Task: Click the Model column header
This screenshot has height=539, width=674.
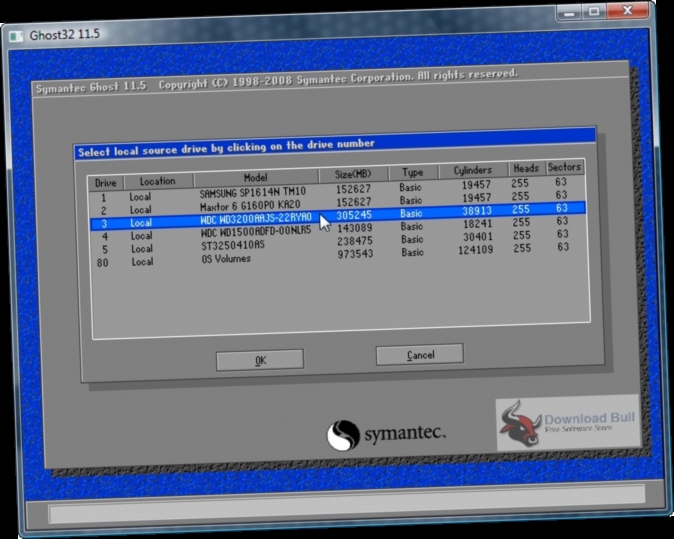Action: (x=256, y=177)
